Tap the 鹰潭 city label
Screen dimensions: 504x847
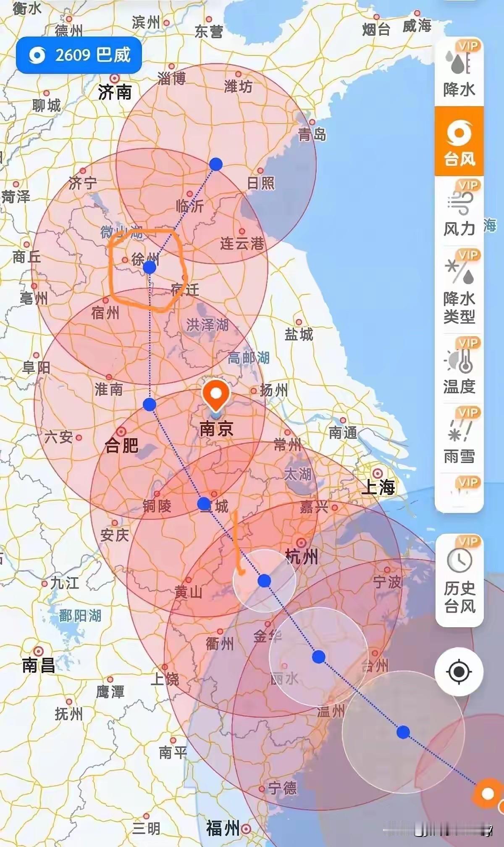point(110,692)
